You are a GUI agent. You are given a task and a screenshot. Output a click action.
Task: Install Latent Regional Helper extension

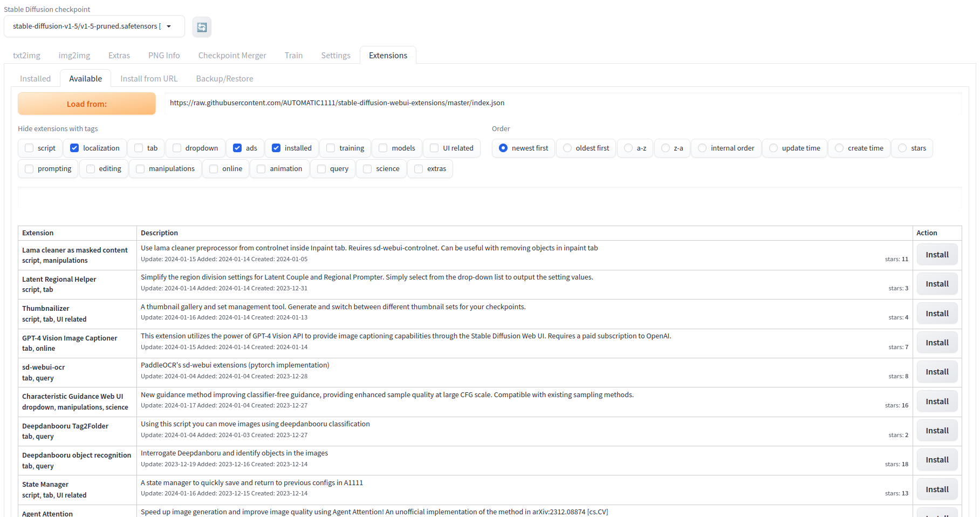pos(937,284)
